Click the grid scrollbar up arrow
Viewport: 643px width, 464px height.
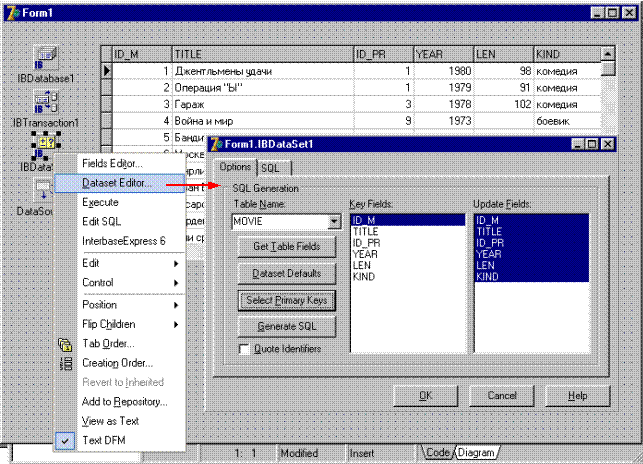click(x=608, y=54)
